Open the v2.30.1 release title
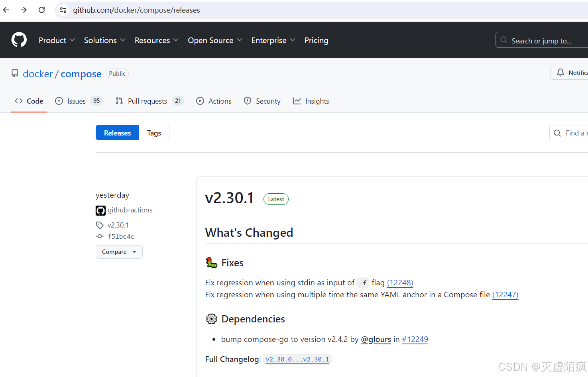 [x=229, y=198]
